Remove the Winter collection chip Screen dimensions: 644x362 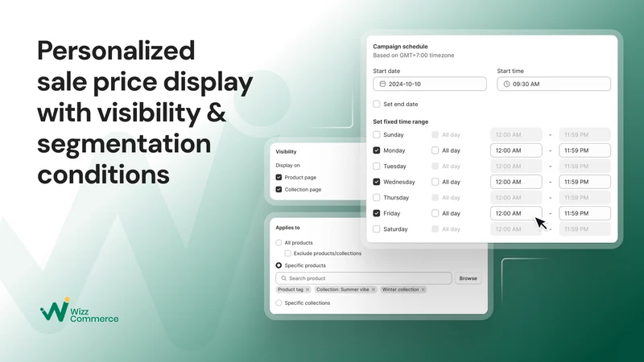[x=423, y=290]
